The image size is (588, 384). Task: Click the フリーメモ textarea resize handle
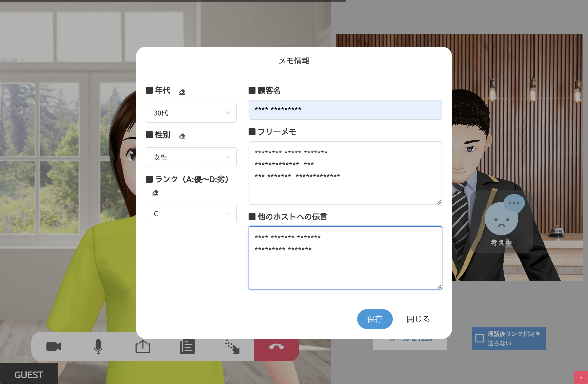coord(439,202)
